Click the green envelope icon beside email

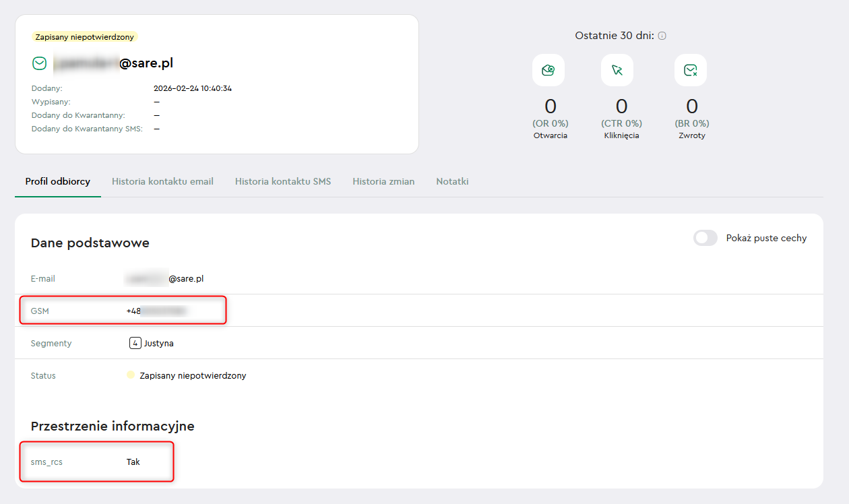tap(40, 63)
